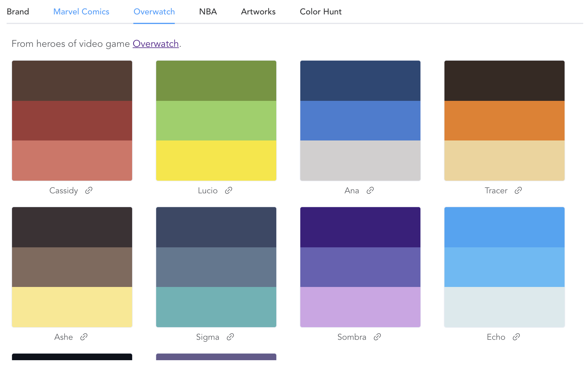Viewport: 588px width, 371px height.
Task: Follow the Overwatch hyperlink in description
Action: 156,44
